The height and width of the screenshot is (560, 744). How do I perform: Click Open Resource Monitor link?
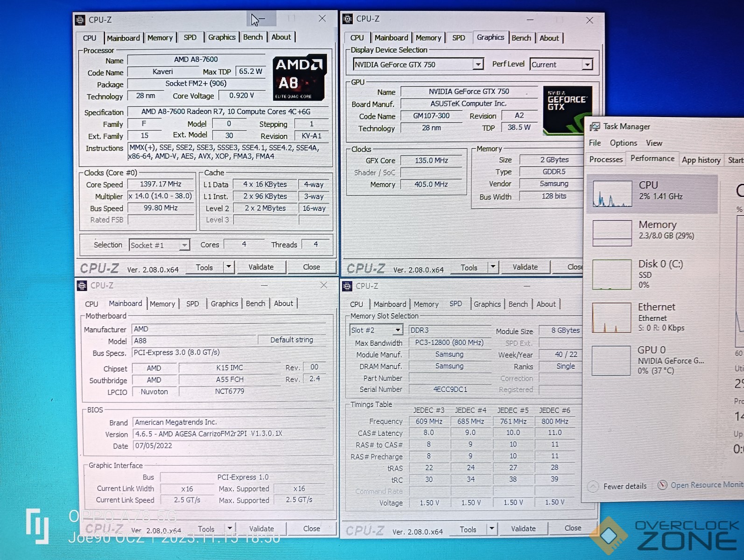[x=707, y=485]
